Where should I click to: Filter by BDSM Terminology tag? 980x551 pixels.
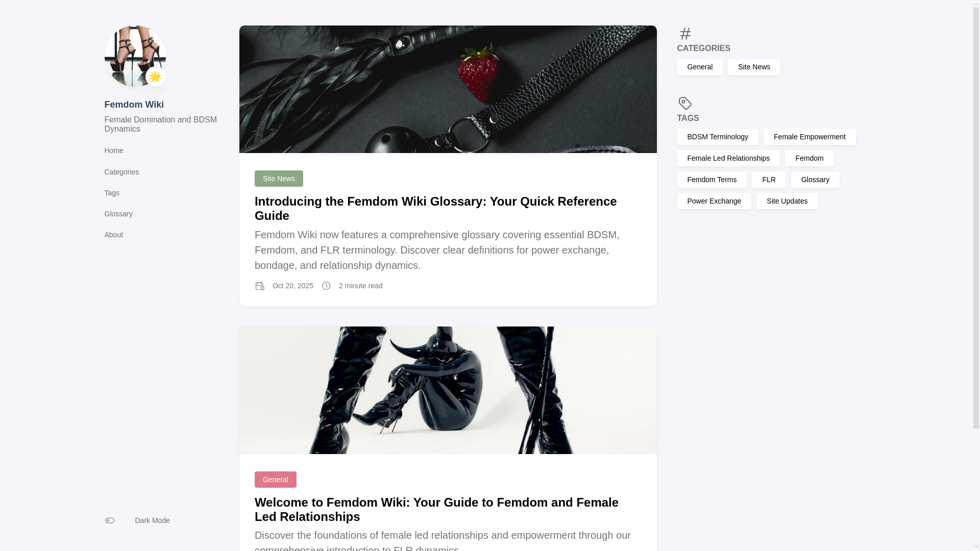click(717, 137)
